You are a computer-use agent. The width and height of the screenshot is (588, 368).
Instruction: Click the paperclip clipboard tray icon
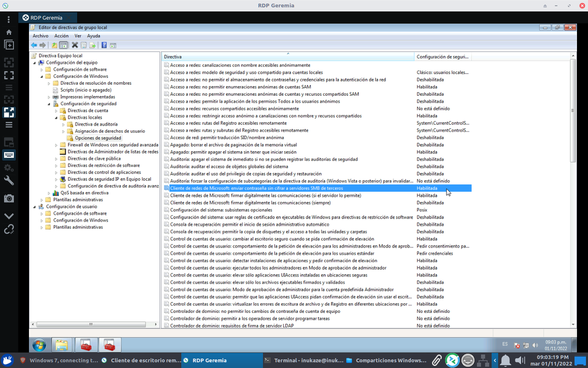click(x=436, y=360)
